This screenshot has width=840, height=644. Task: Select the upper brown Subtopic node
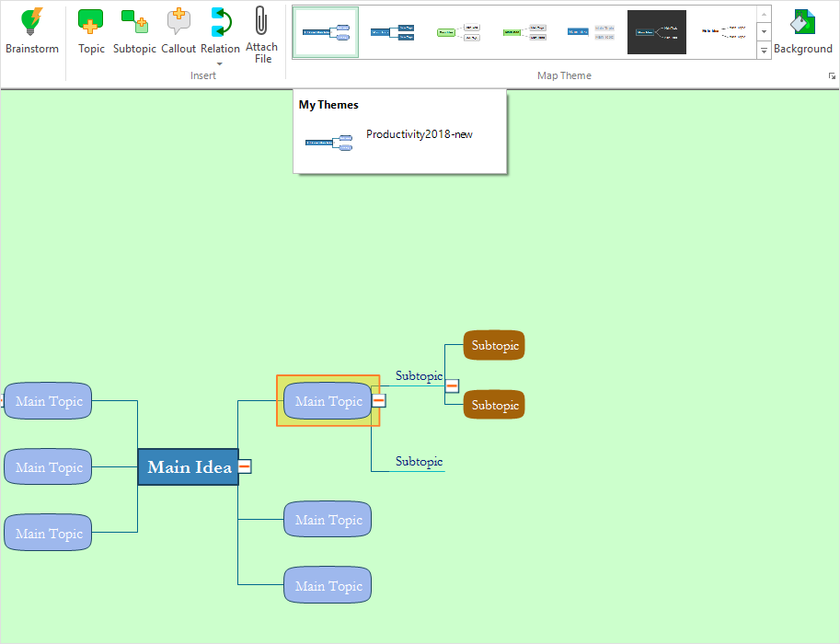[494, 346]
